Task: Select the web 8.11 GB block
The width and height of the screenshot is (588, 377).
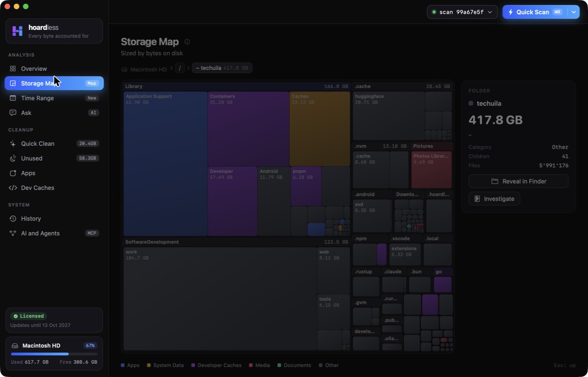Action: pos(334,270)
